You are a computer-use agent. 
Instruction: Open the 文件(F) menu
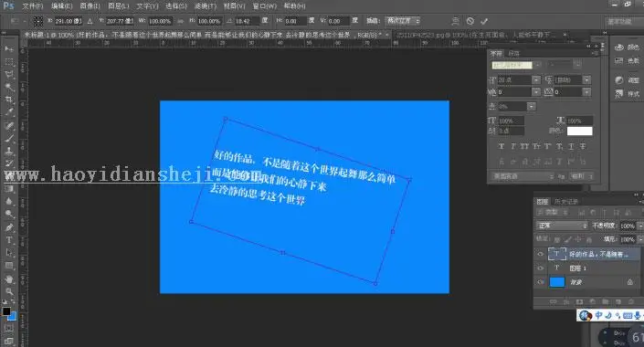(x=33, y=6)
